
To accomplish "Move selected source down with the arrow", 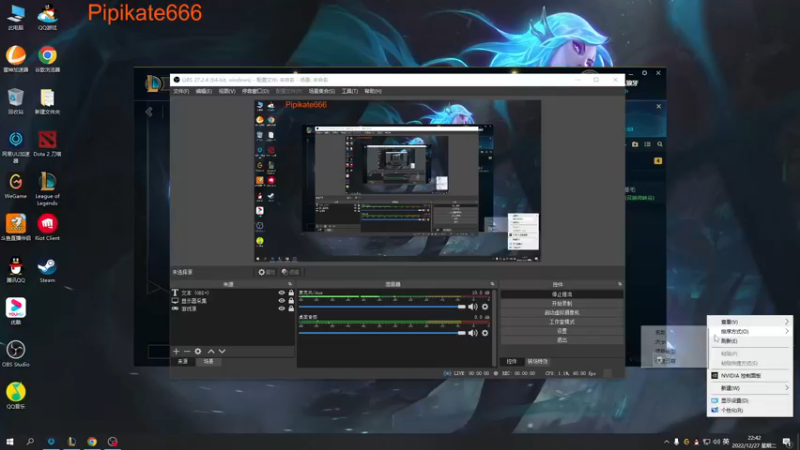I will (222, 351).
